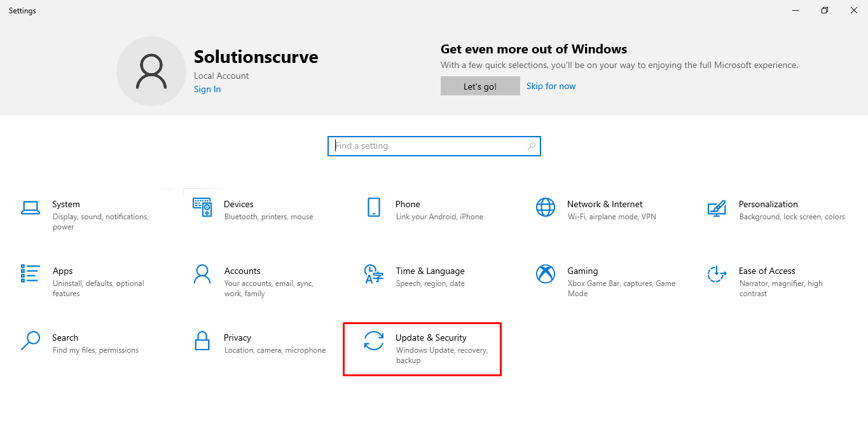Open the Gaming category title

582,271
